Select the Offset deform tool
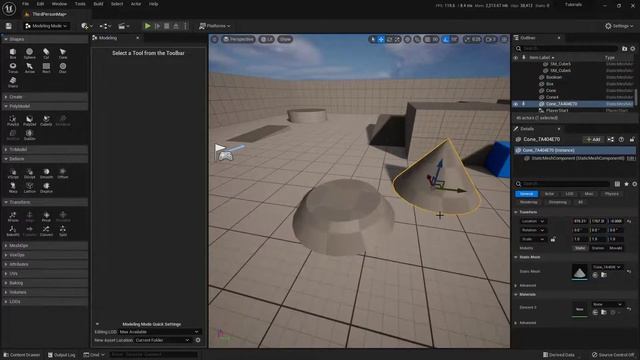640x360 pixels. [62, 173]
